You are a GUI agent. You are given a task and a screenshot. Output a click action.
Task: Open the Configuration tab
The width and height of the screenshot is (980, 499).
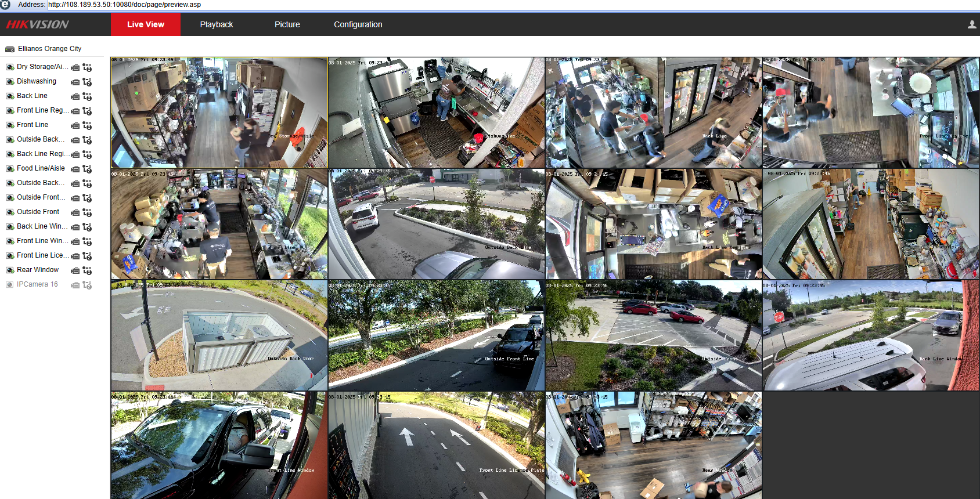tap(358, 24)
